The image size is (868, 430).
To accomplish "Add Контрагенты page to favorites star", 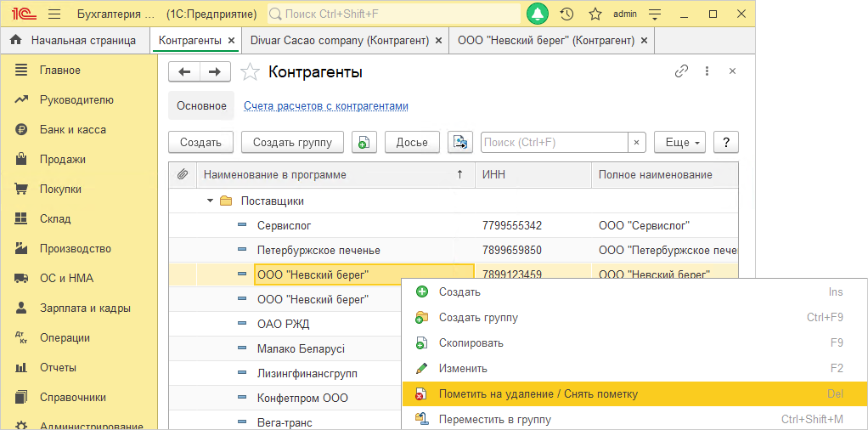I will (x=250, y=72).
